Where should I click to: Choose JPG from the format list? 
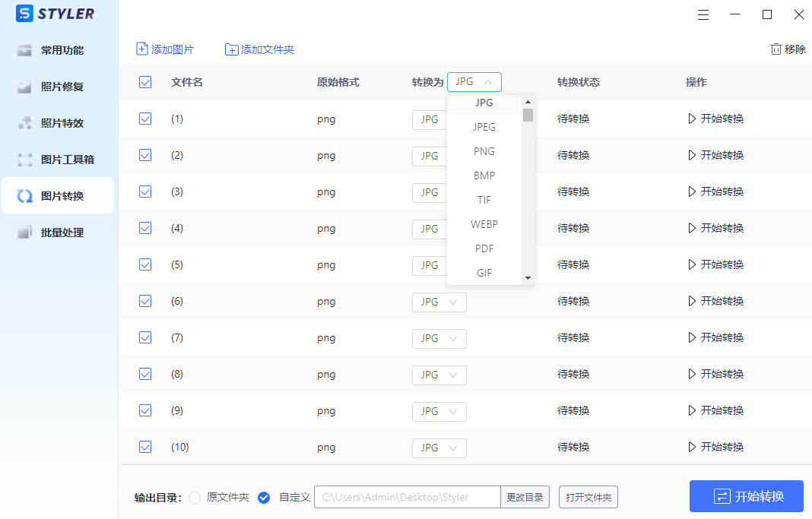tap(484, 103)
